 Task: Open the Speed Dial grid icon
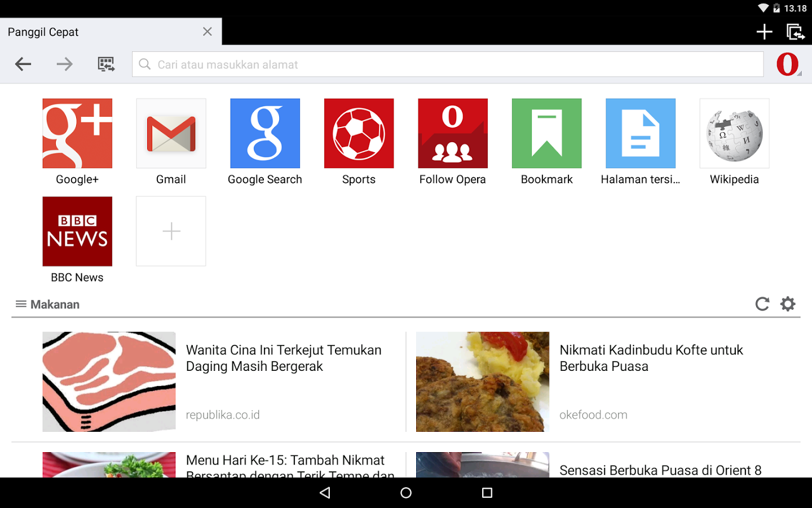106,64
